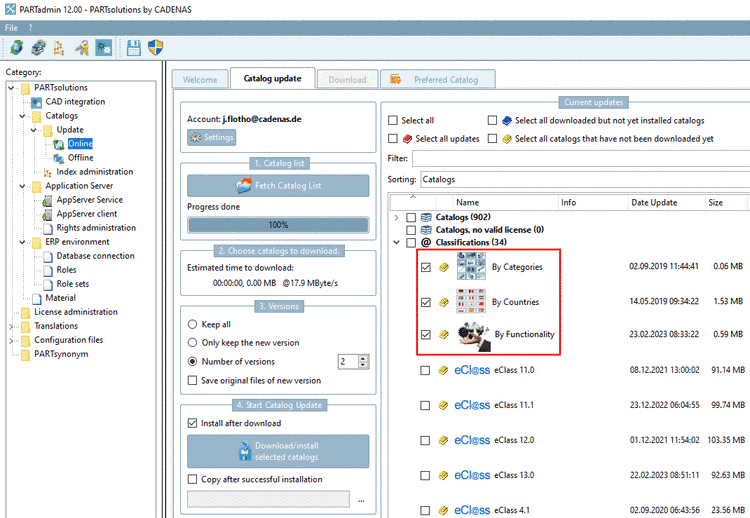Click the AppServer Service icon

(x=47, y=200)
